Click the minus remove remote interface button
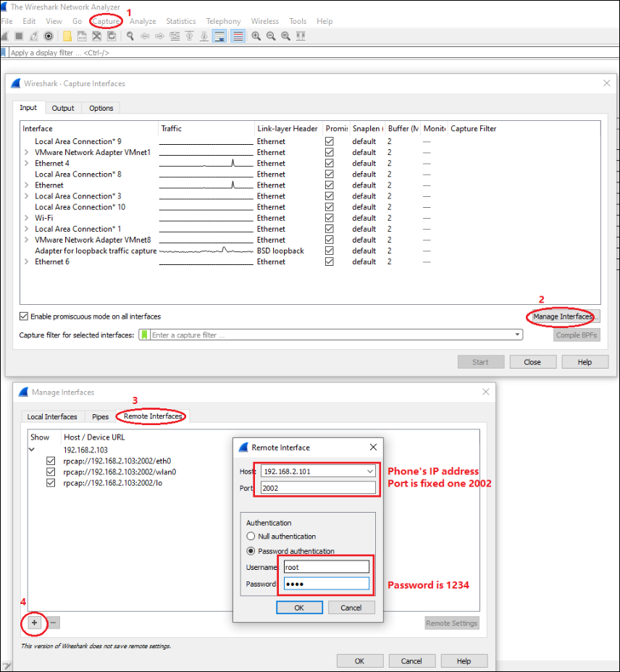This screenshot has height=672, width=620. coord(53,623)
